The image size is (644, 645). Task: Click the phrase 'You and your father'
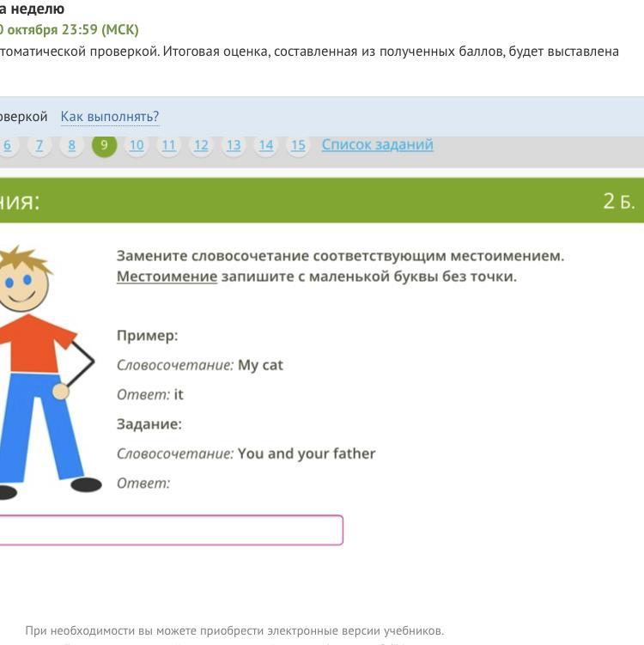[x=307, y=453]
